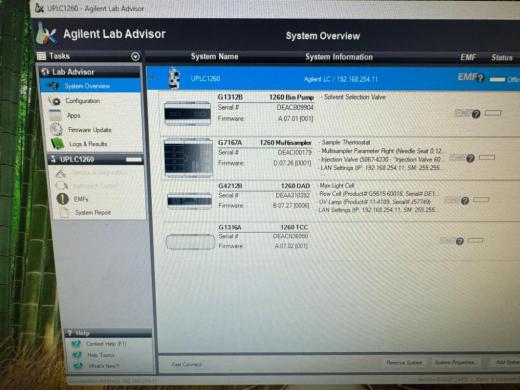Screen dimensions: 520x390
Task: Click the status indicator for 1260 TCC
Action: click(x=475, y=240)
